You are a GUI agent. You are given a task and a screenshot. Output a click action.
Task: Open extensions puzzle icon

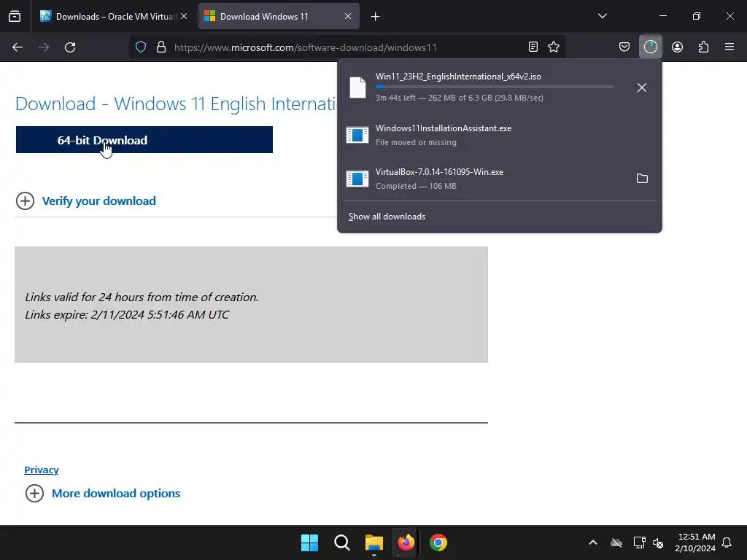[703, 47]
